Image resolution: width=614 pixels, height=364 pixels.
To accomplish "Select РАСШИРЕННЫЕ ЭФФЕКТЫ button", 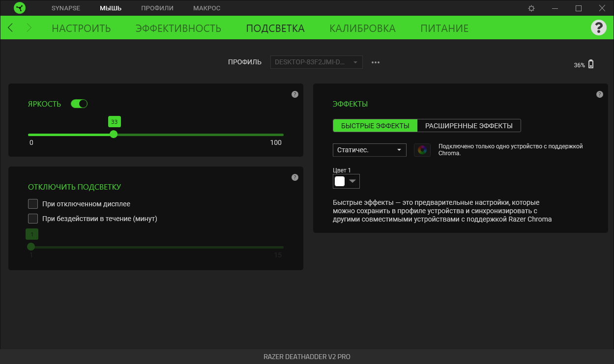I will tap(469, 126).
